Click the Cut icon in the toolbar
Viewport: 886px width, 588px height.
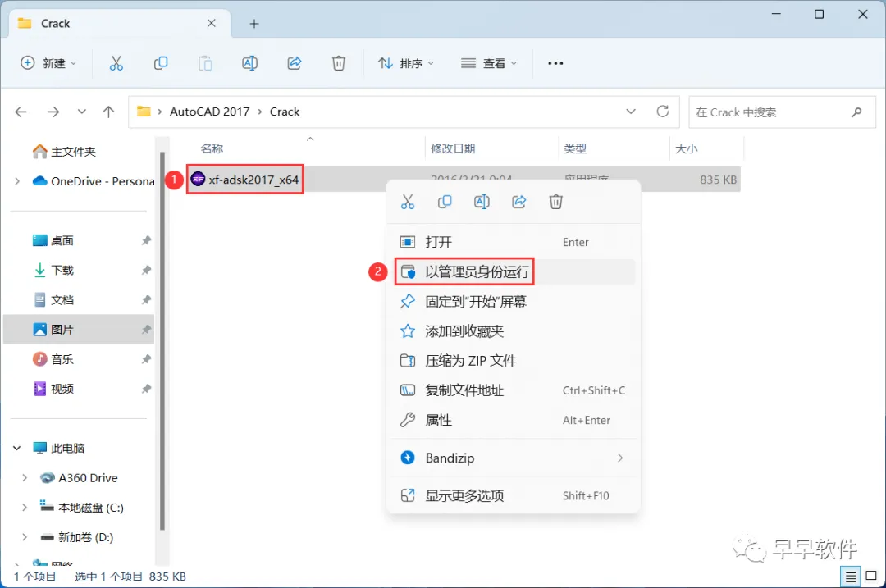[116, 63]
